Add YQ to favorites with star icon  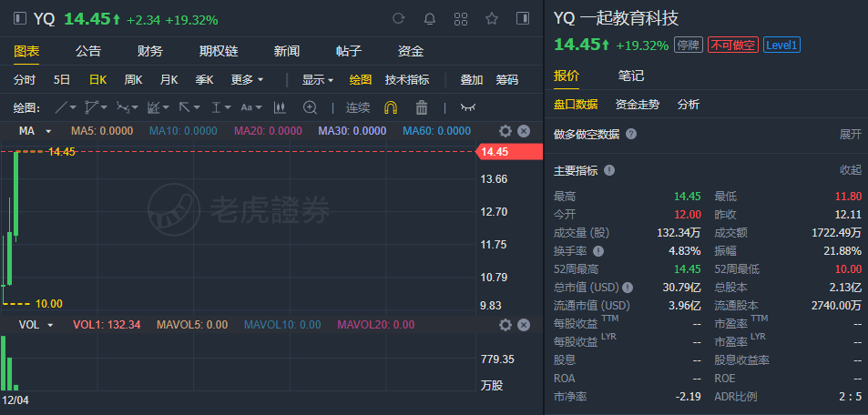[492, 19]
